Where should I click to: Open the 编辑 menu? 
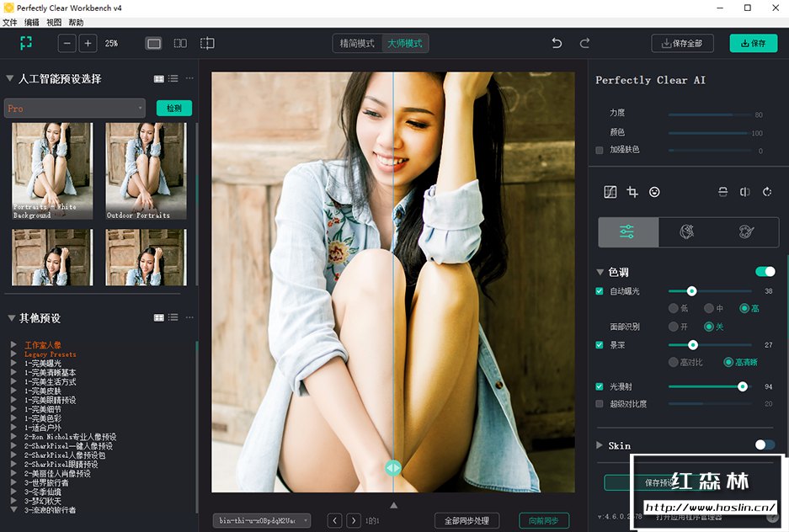32,22
